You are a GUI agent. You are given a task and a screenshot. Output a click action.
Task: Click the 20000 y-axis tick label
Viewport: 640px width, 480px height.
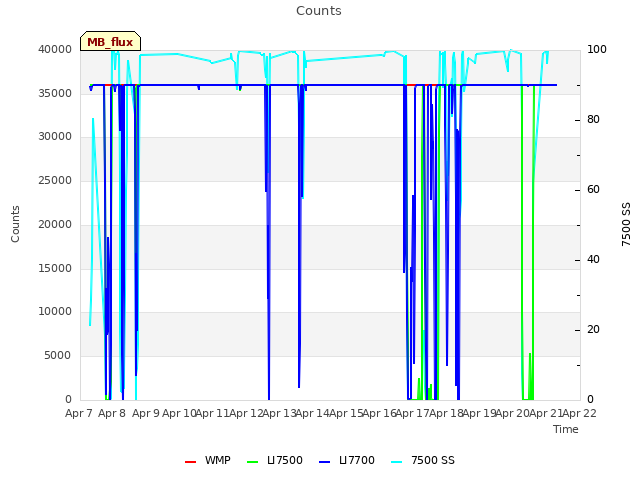click(x=55, y=224)
